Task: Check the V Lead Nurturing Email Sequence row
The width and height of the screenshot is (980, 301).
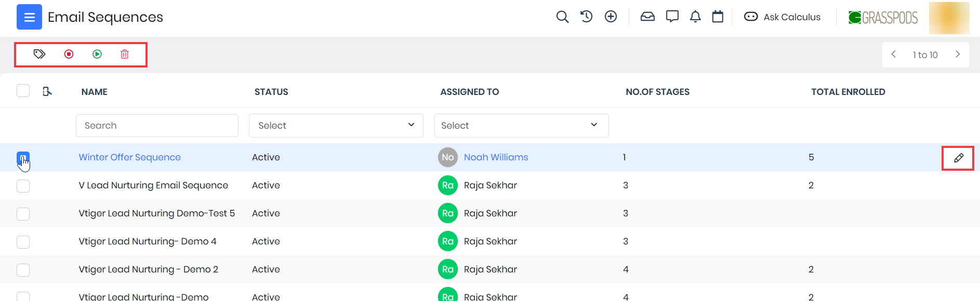Action: coord(23,186)
